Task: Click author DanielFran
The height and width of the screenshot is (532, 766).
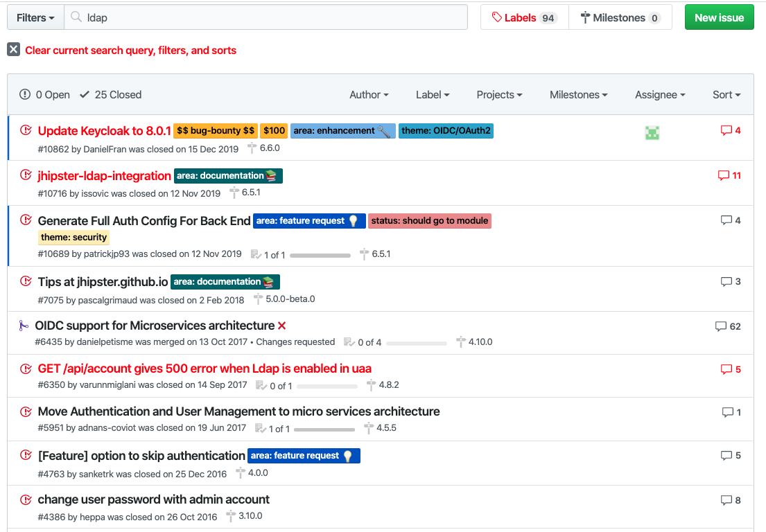Action: tap(105, 150)
